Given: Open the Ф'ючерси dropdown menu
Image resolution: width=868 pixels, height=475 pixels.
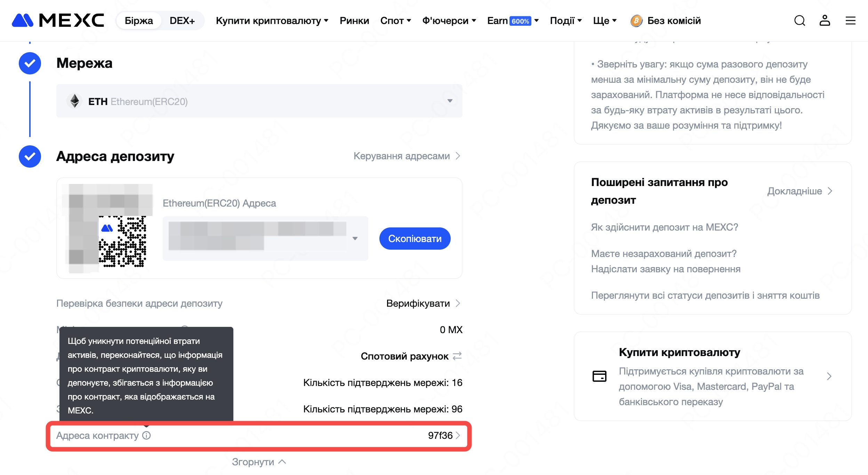Looking at the screenshot, I should 449,21.
